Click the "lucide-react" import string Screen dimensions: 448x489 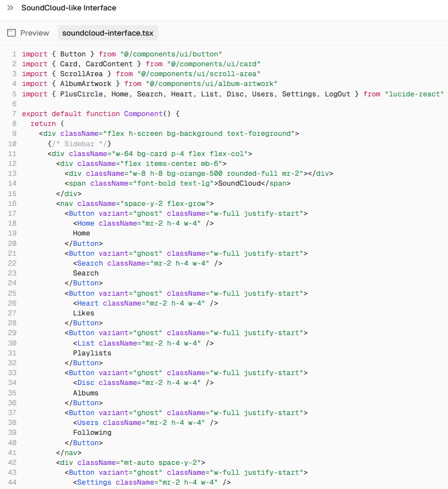[414, 94]
